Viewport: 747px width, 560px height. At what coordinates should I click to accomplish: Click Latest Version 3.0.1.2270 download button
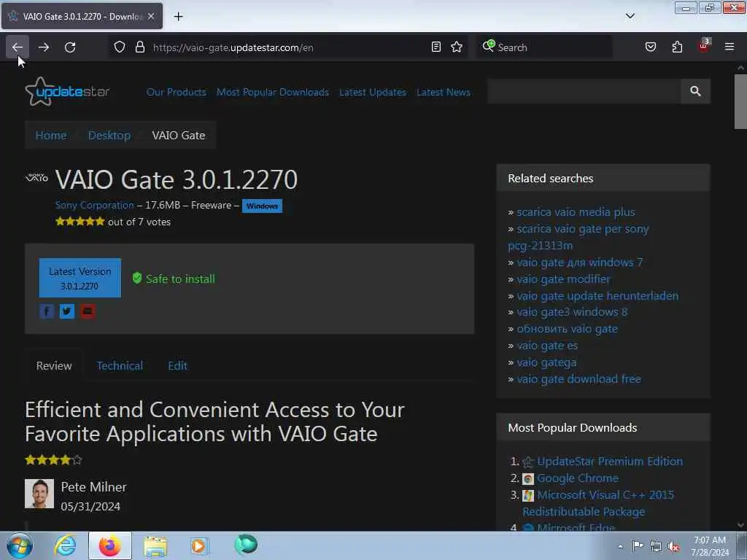click(x=80, y=278)
